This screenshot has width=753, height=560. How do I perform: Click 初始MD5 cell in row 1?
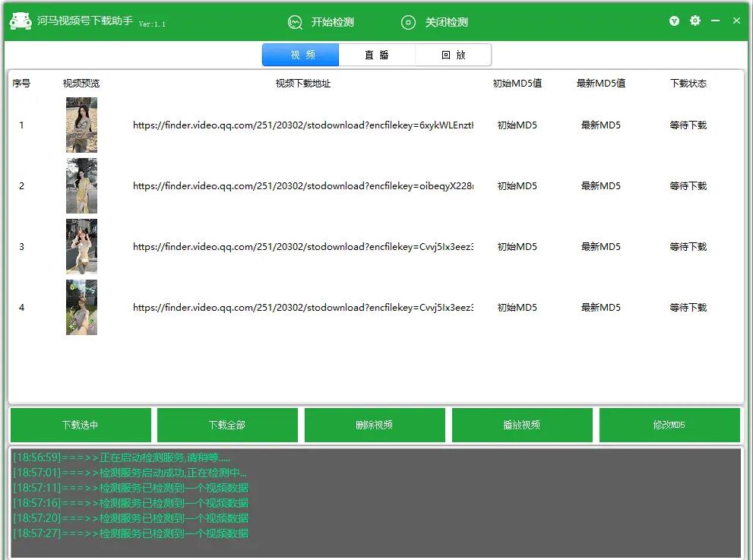point(517,125)
